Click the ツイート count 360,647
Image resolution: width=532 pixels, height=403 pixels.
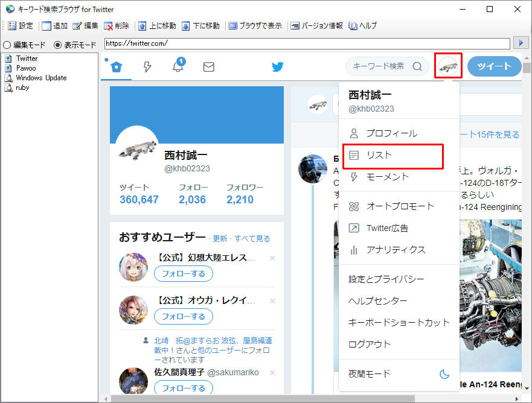(x=139, y=200)
